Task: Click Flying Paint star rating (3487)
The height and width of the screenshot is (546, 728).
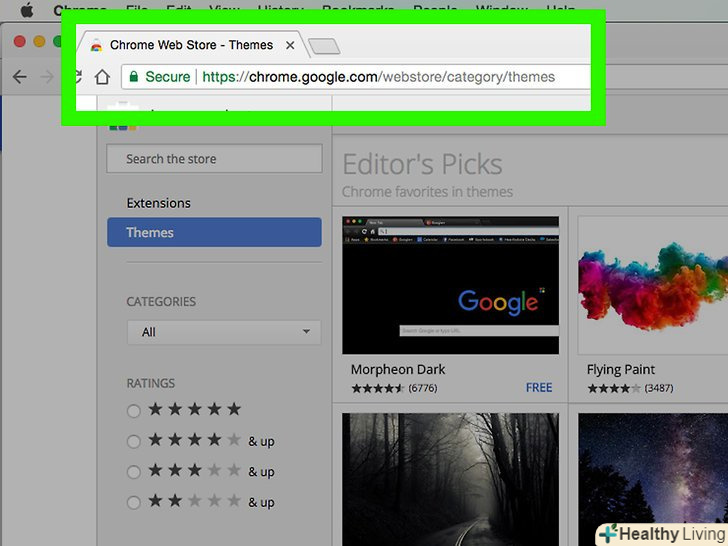Action: point(630,388)
